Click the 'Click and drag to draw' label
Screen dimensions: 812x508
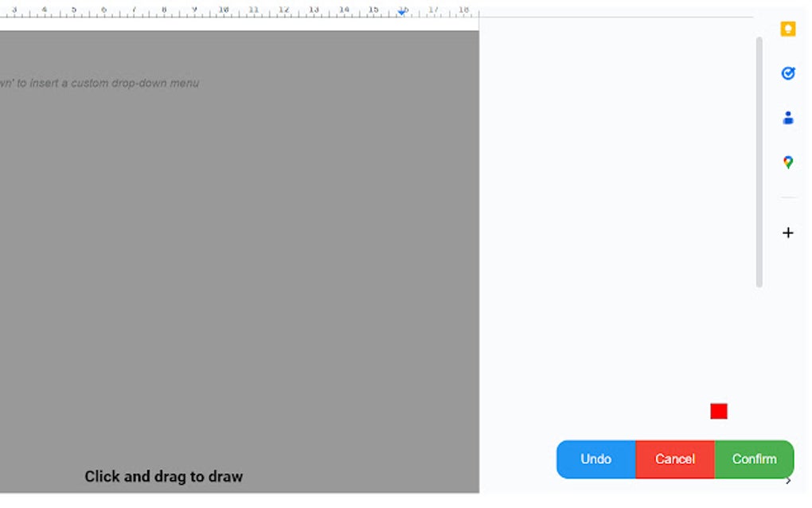163,475
